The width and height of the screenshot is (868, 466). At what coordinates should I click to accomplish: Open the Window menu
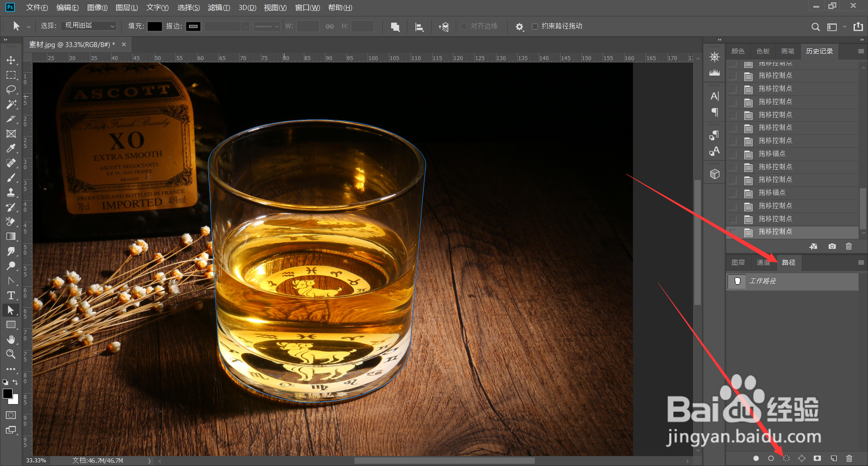[307, 8]
